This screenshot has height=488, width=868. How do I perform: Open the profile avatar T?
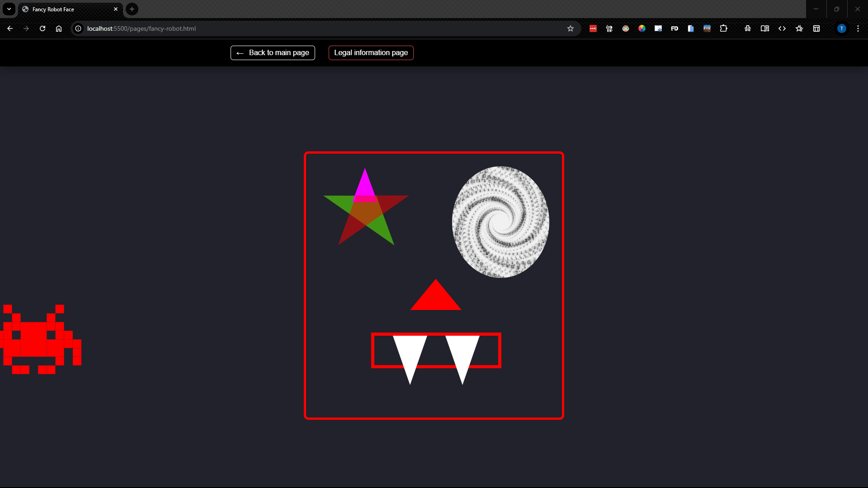pos(842,28)
